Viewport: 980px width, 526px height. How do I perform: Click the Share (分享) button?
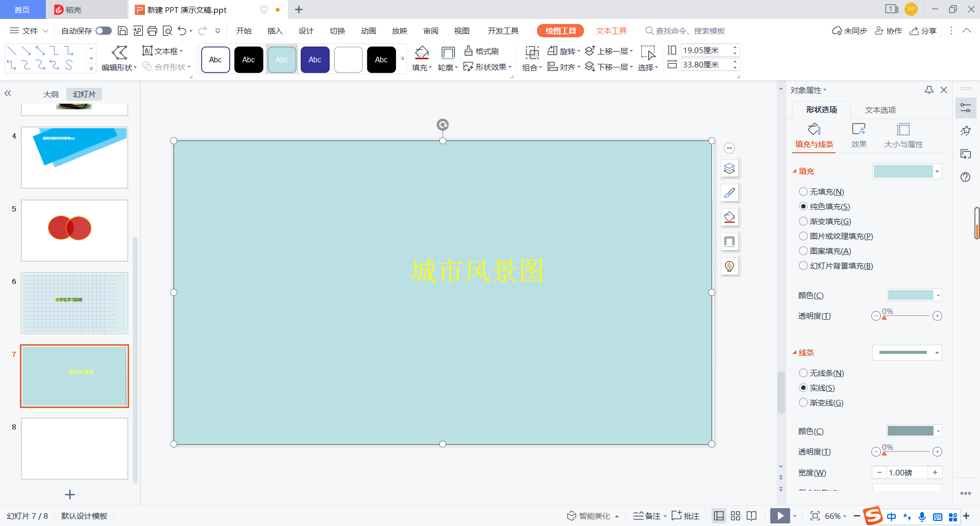click(x=923, y=31)
